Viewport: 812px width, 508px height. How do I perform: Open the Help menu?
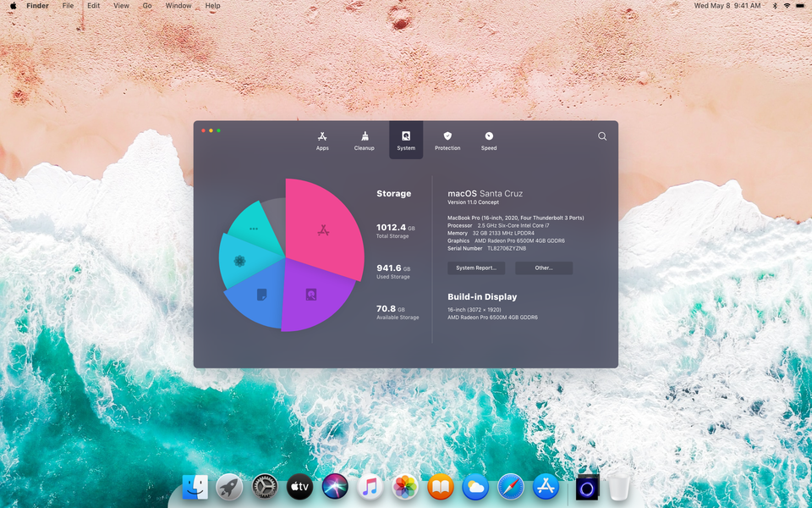212,6
